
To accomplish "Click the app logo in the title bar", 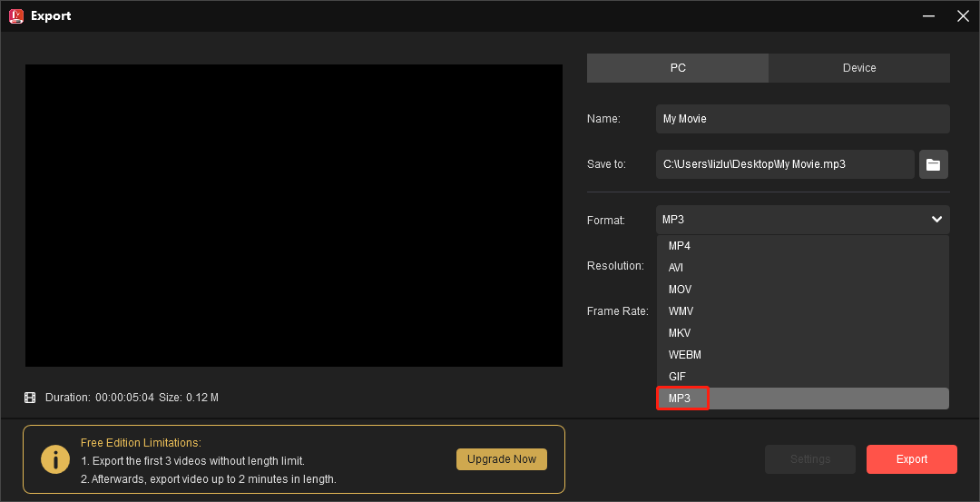I will pyautogui.click(x=15, y=16).
